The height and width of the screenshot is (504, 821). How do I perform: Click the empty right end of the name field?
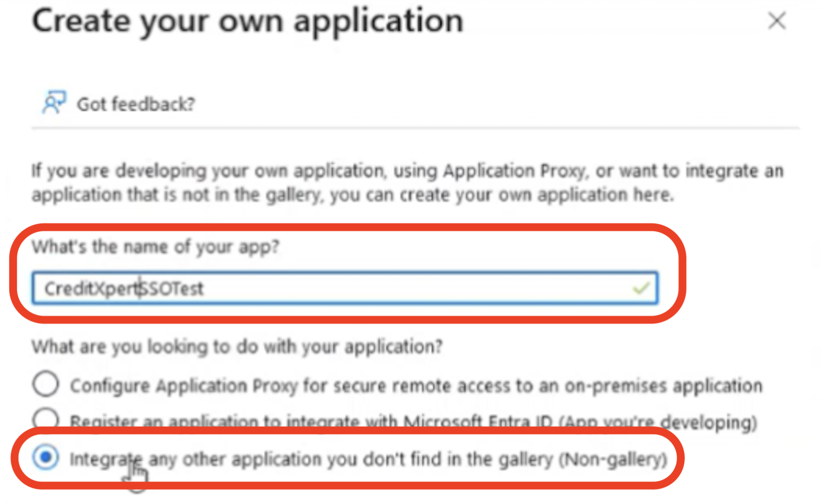(x=417, y=288)
